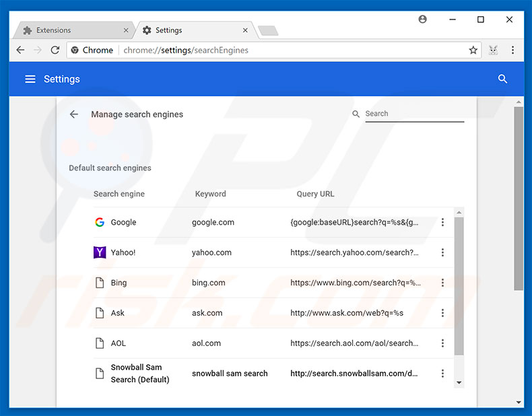Click the search magnifier in blue Settings bar
The height and width of the screenshot is (416, 532).
[502, 79]
